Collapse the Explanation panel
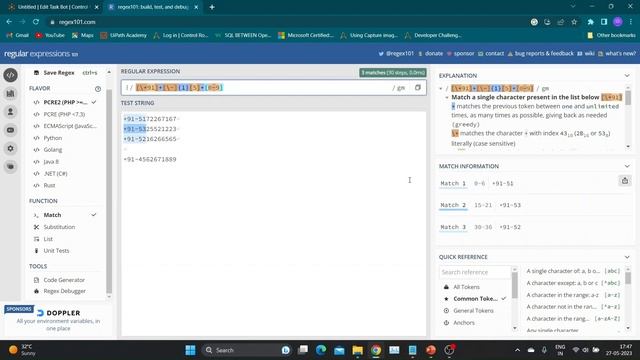Image resolution: width=640 pixels, height=360 pixels. click(x=627, y=76)
